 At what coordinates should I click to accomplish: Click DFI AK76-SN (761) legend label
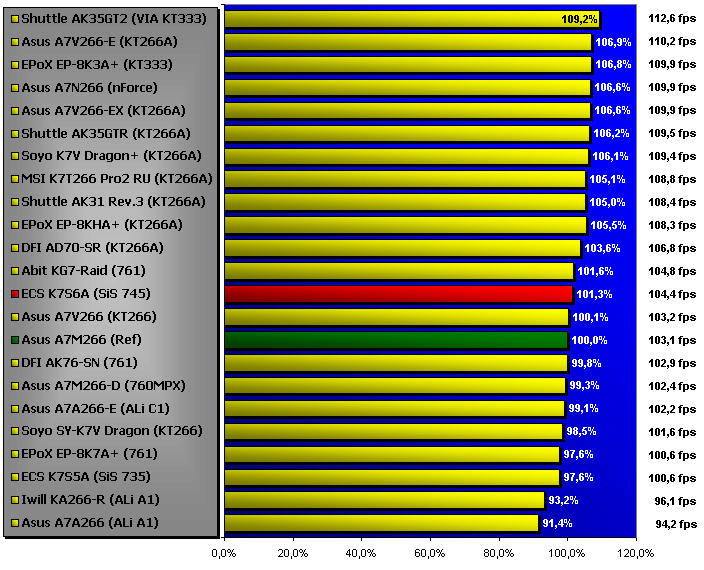(79, 362)
